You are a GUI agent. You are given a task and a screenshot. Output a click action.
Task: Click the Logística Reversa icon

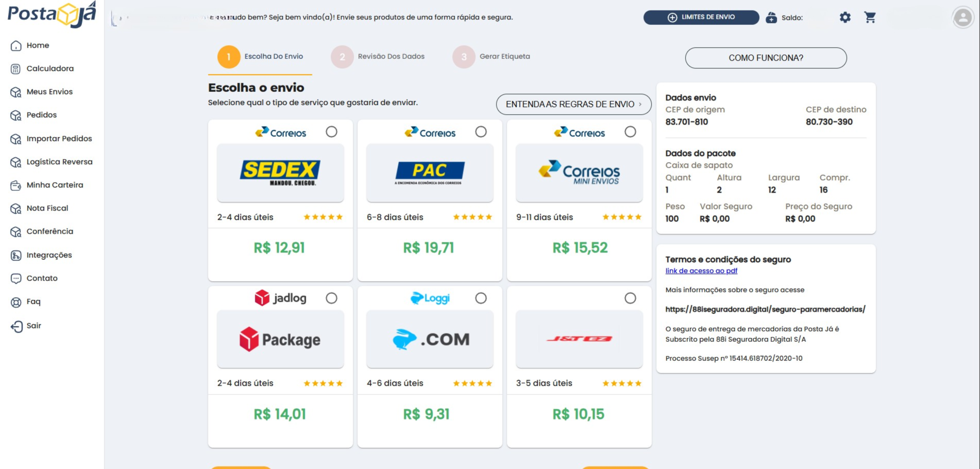(16, 162)
